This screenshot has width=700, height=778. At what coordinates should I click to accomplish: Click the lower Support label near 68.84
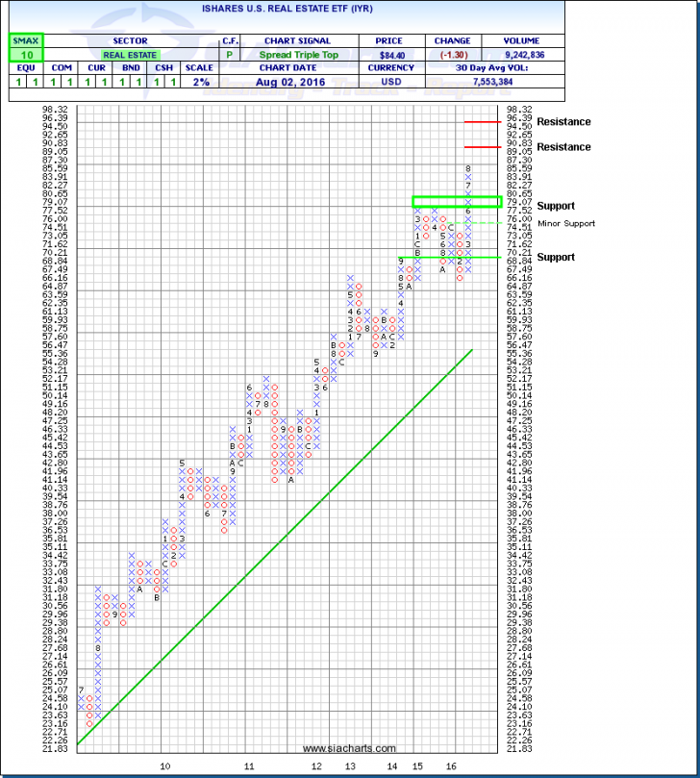pyautogui.click(x=557, y=257)
